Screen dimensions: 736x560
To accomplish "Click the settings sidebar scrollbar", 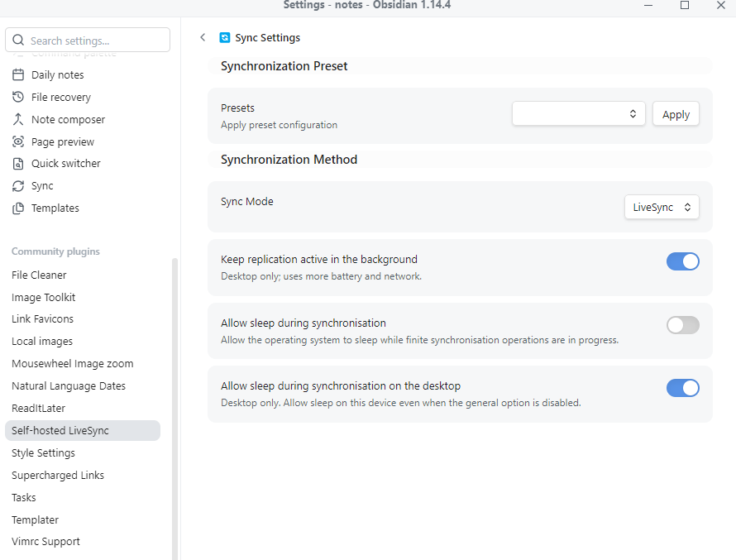I will click(175, 409).
